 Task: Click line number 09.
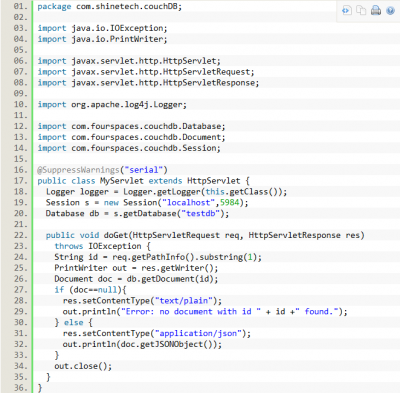[x=21, y=94]
